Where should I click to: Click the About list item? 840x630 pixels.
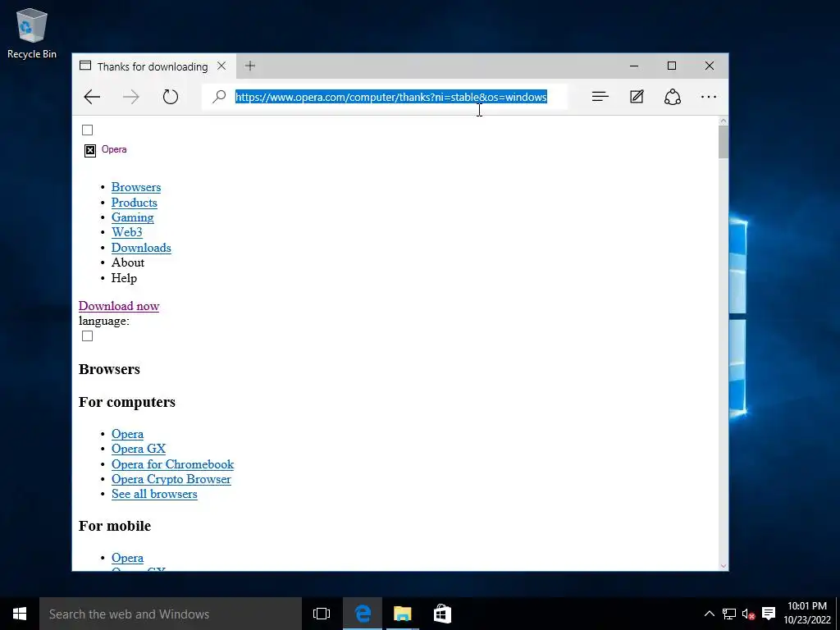[x=128, y=262]
